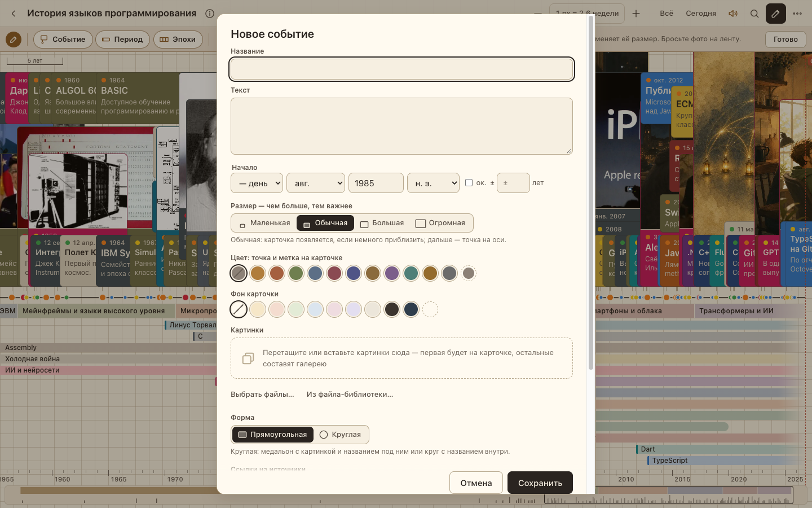Choose the pale green card background swatch
Image resolution: width=812 pixels, height=508 pixels.
pos(296,309)
